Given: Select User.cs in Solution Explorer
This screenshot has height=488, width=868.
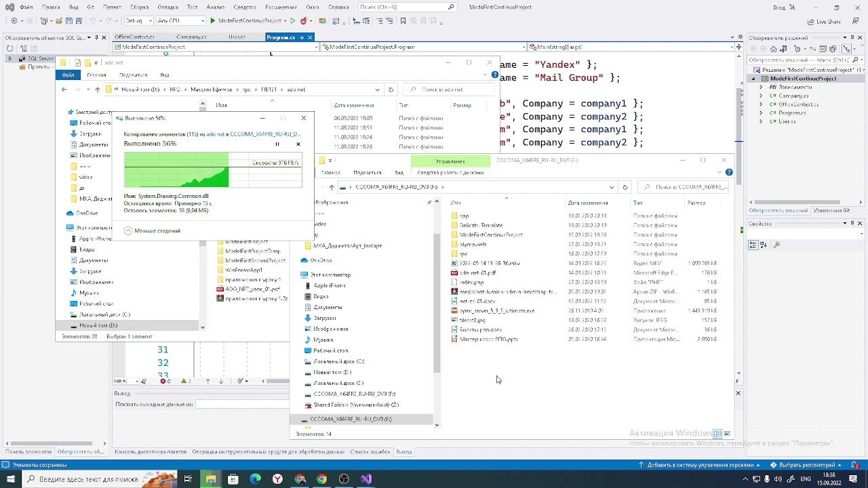Looking at the screenshot, I should 787,122.
